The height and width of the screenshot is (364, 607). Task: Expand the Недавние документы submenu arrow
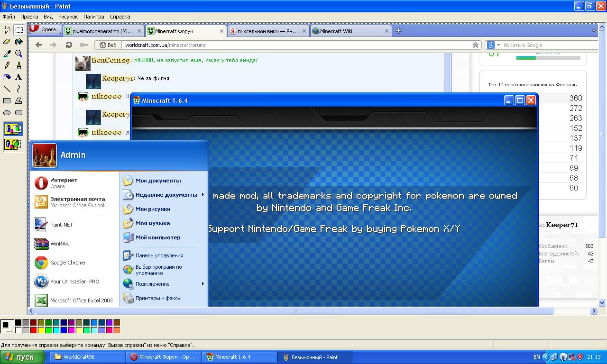[202, 195]
